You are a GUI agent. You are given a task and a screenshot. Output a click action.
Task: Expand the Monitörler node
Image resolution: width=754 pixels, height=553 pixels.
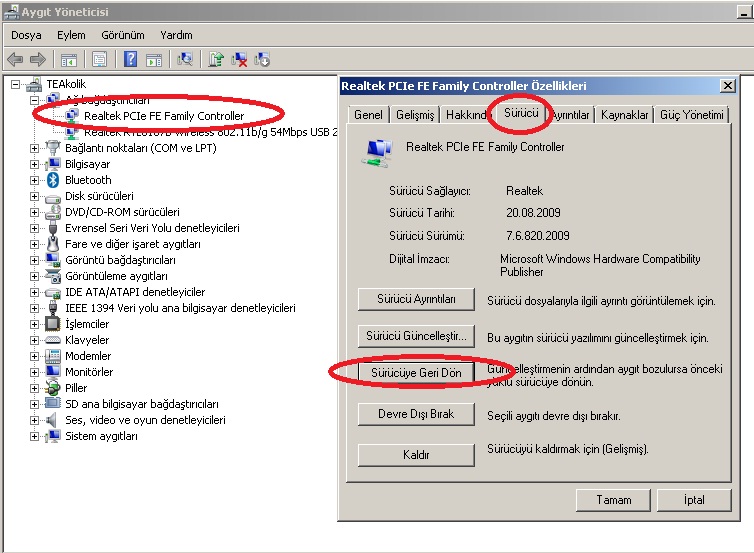tap(34, 372)
